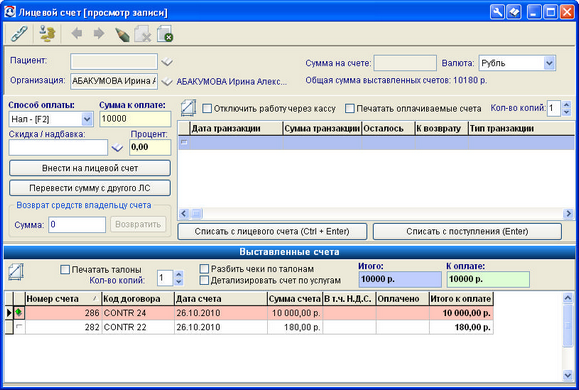Click the checkmark next to Пациент field
579x390 pixels.
coord(167,62)
